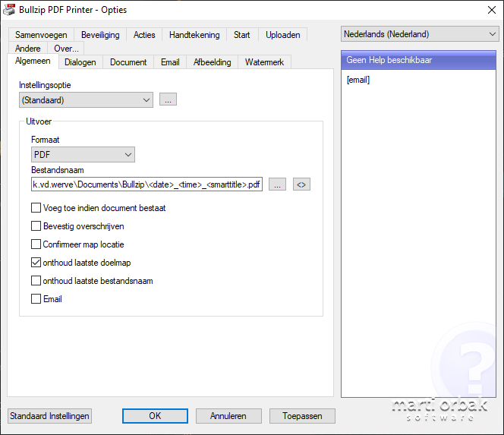Screen dimensions: 504x435
Task: Select the Handtekening tab
Action: click(x=194, y=35)
